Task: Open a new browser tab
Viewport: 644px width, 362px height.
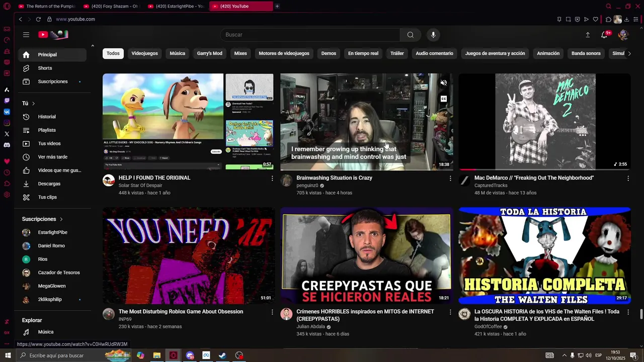Action: 277,6
